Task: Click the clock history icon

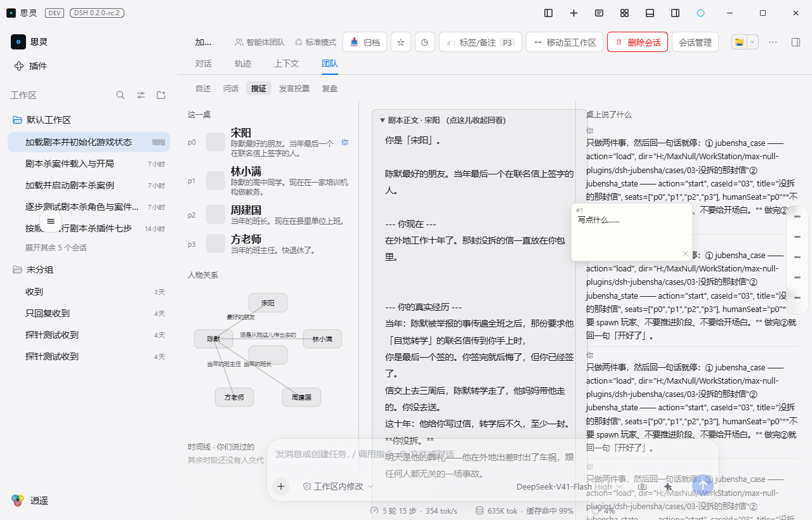Action: (424, 42)
